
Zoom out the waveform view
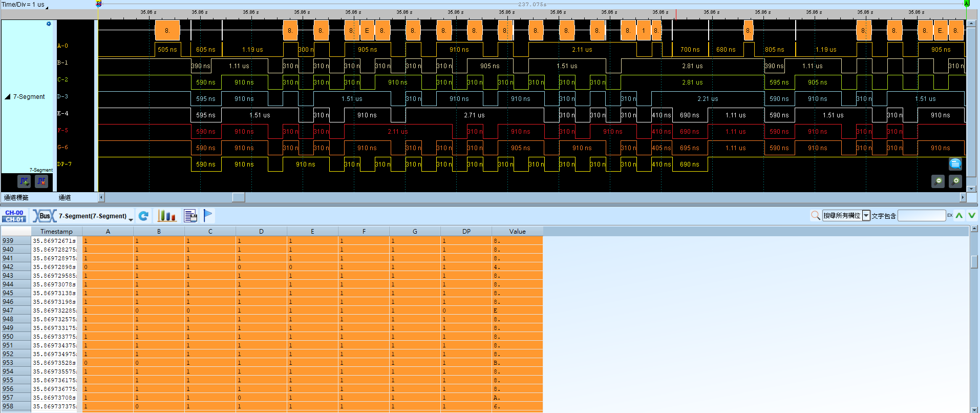point(938,181)
